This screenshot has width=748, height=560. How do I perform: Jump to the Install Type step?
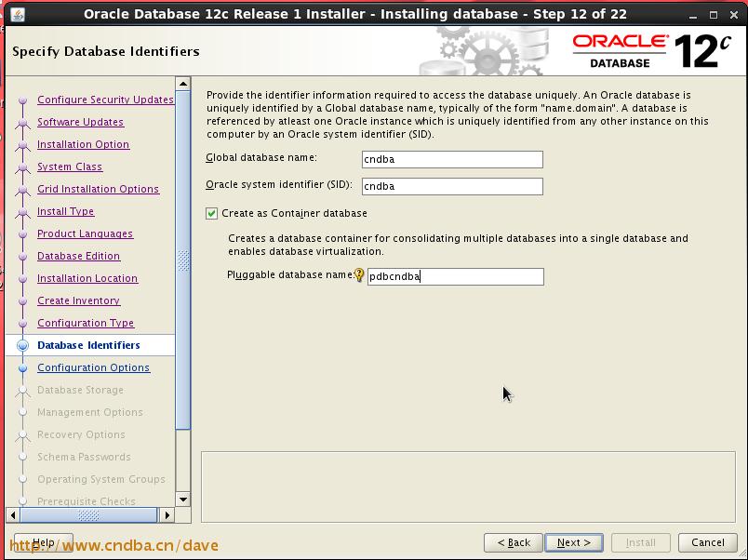point(66,211)
